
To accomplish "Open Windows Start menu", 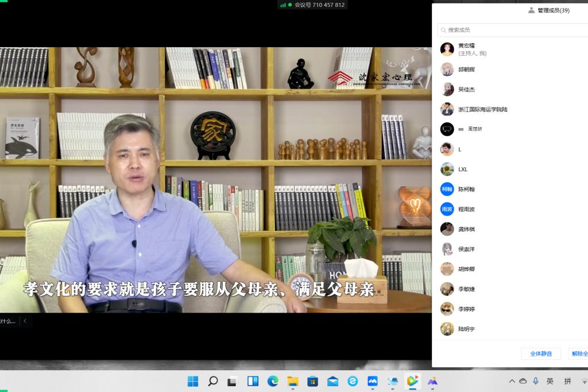I will point(193,381).
